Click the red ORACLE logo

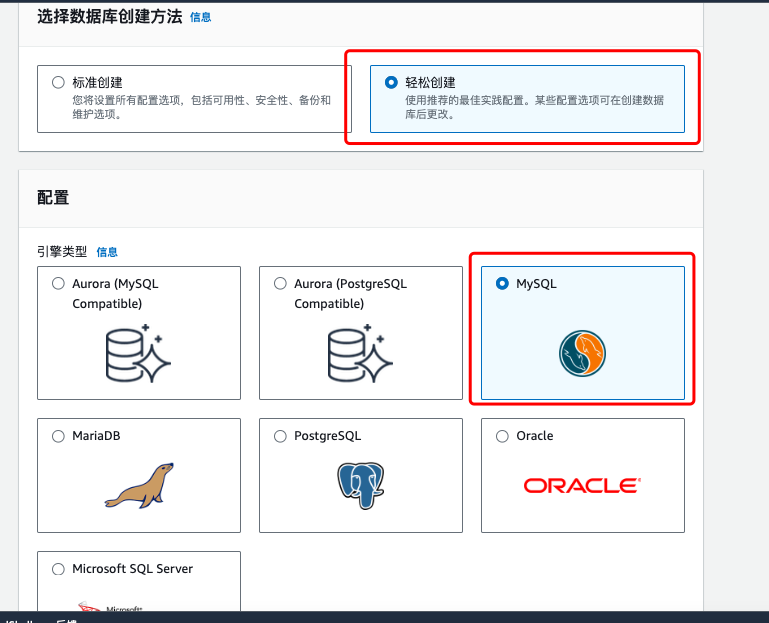click(582, 485)
